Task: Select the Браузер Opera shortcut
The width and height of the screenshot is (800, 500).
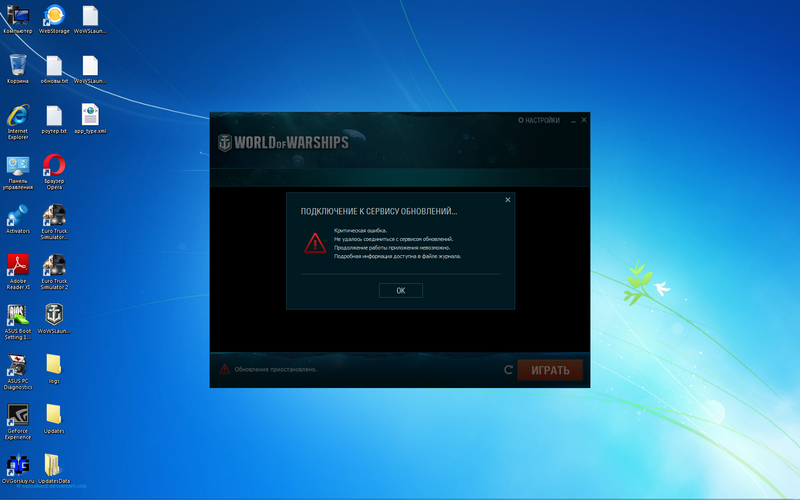Action: point(54,172)
